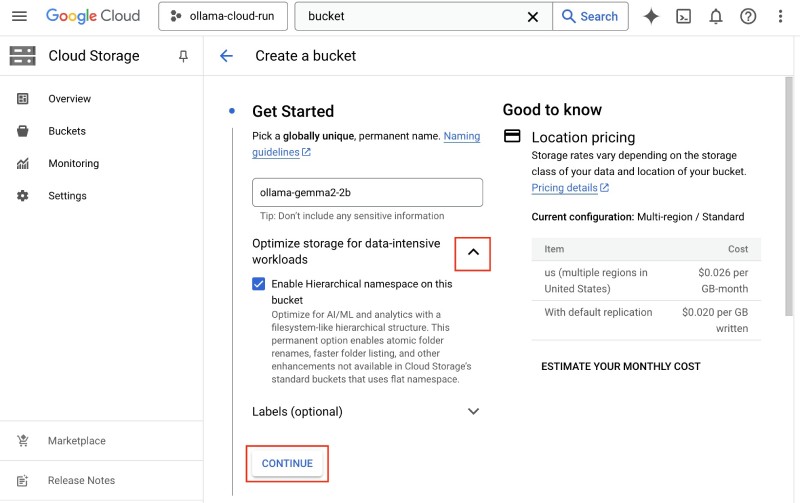This screenshot has height=503, width=800.
Task: Select Buckets in the sidebar
Action: coord(67,131)
